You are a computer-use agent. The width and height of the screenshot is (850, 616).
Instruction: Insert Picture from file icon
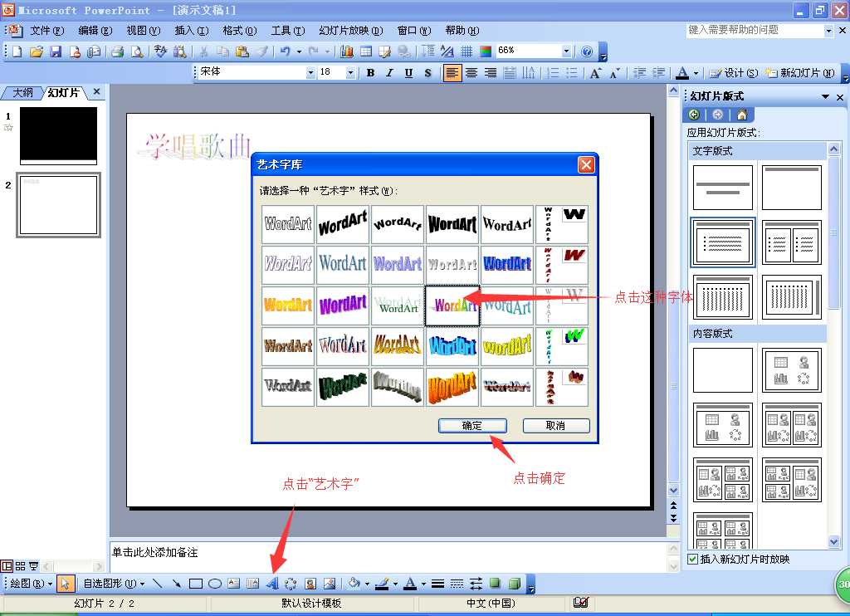pos(329,584)
